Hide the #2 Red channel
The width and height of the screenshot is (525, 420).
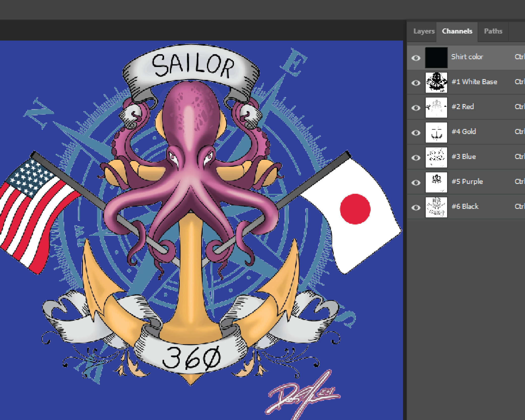coord(416,108)
